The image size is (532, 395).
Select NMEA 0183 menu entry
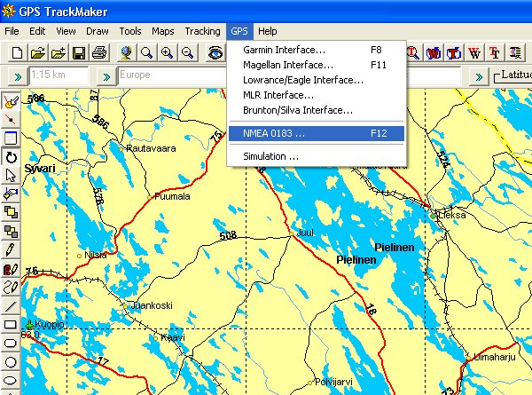(317, 133)
